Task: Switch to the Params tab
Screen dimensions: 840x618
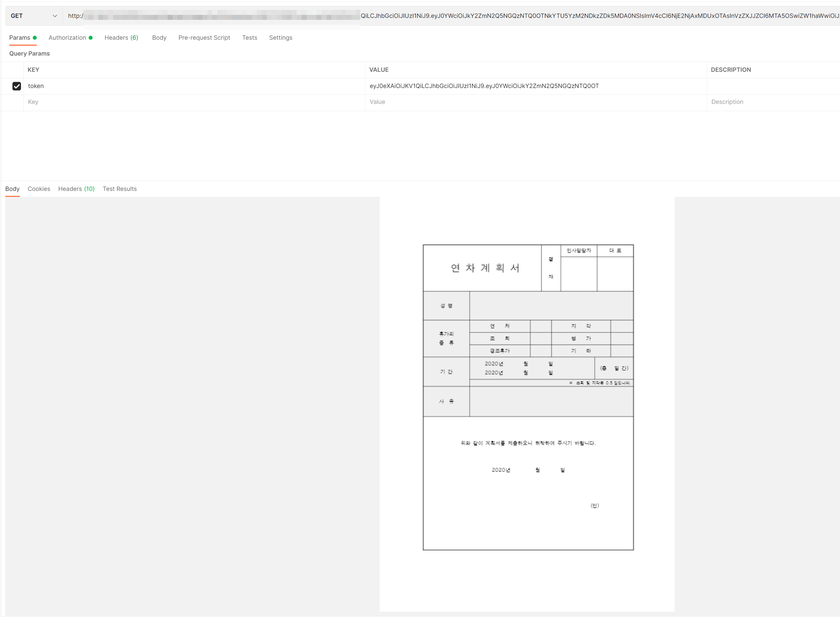Action: [20, 37]
